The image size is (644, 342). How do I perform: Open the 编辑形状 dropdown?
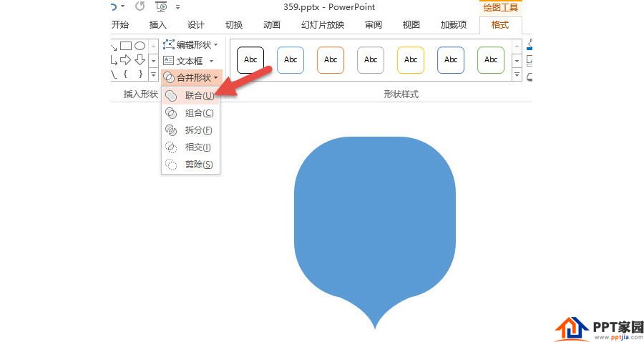click(190, 44)
